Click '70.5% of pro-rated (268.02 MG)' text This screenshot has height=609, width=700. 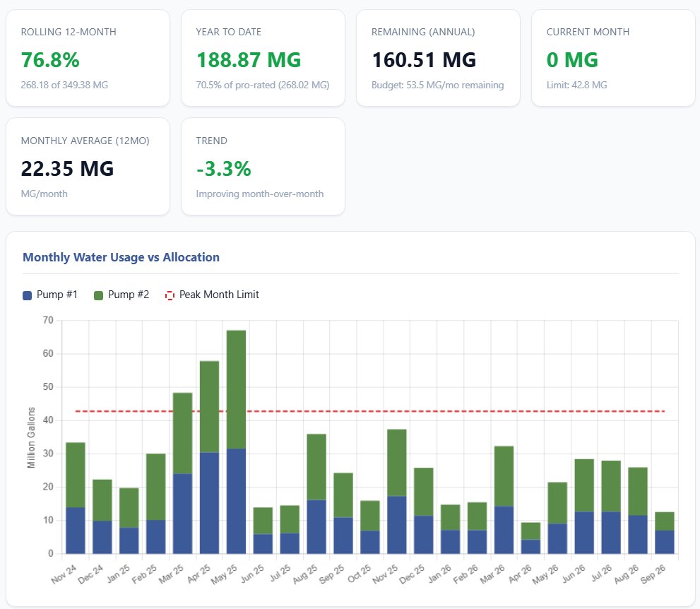263,85
